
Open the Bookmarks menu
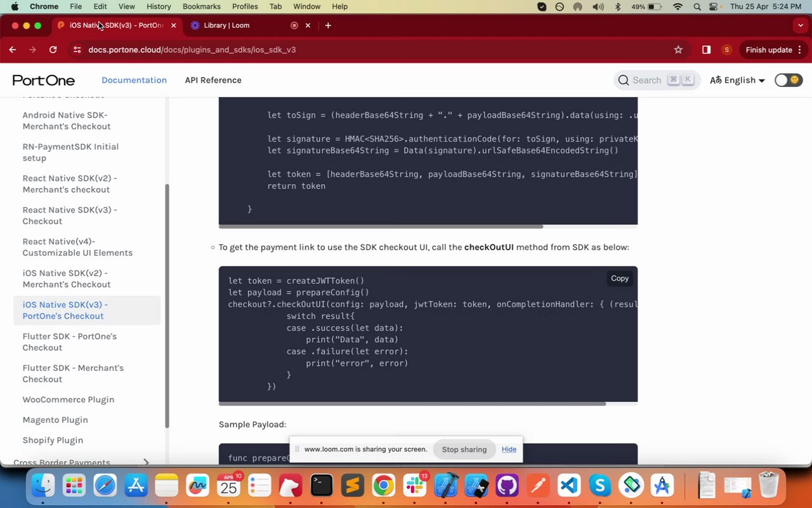202,6
